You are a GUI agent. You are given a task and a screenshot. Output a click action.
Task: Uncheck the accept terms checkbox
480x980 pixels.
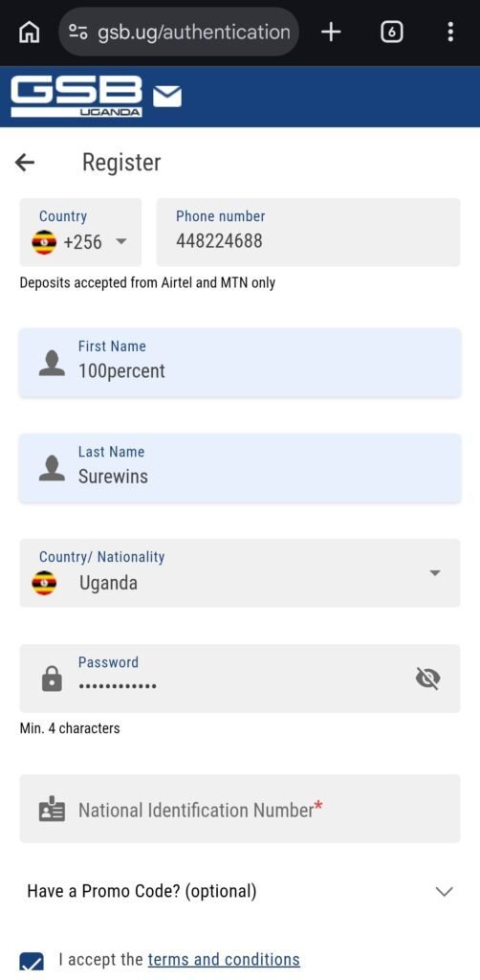point(32,961)
